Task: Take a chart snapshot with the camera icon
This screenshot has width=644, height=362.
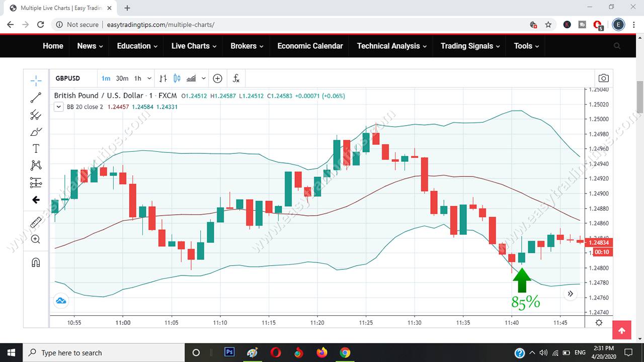Action: point(603,78)
